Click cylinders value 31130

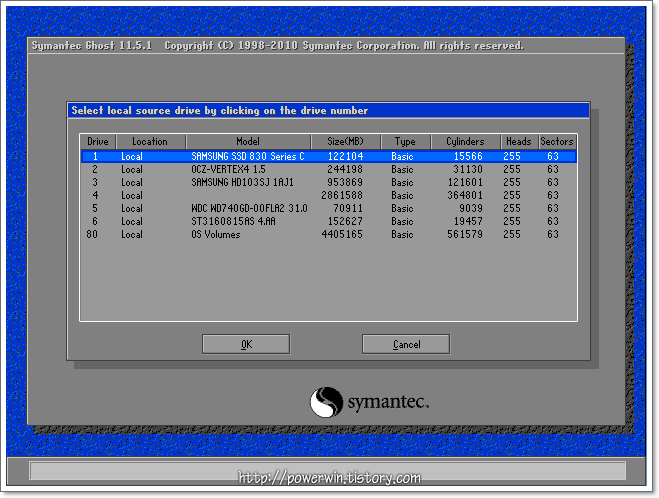click(468, 169)
